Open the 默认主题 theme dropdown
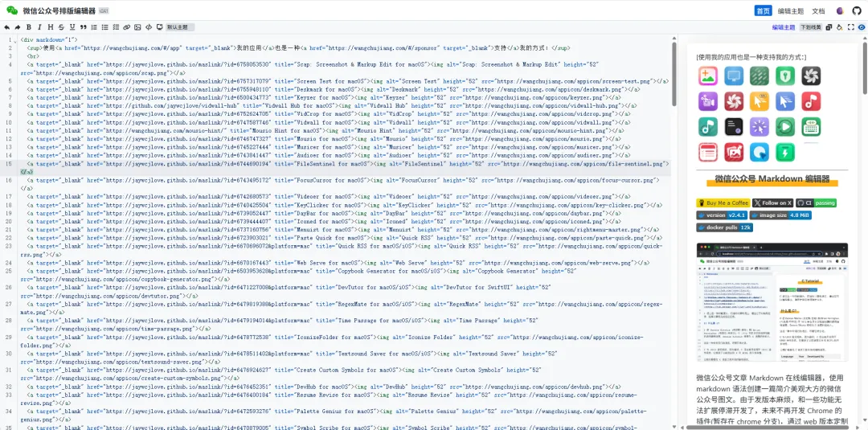The width and height of the screenshot is (868, 430). (181, 27)
